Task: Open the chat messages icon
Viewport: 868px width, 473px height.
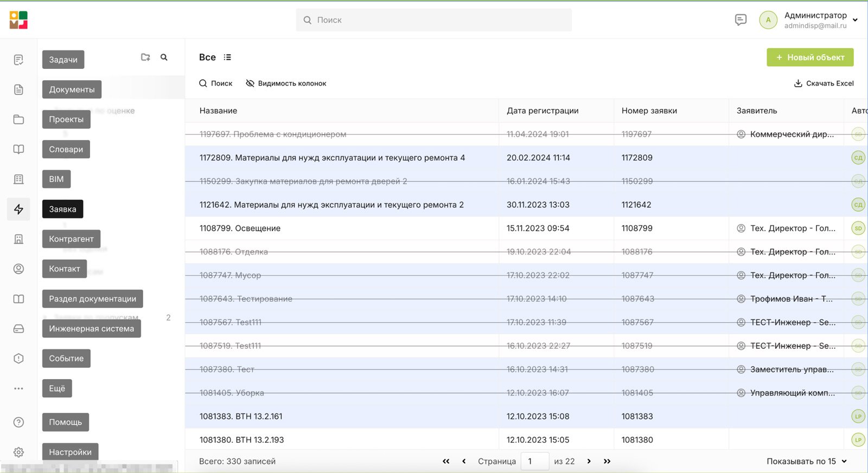Action: (x=741, y=20)
